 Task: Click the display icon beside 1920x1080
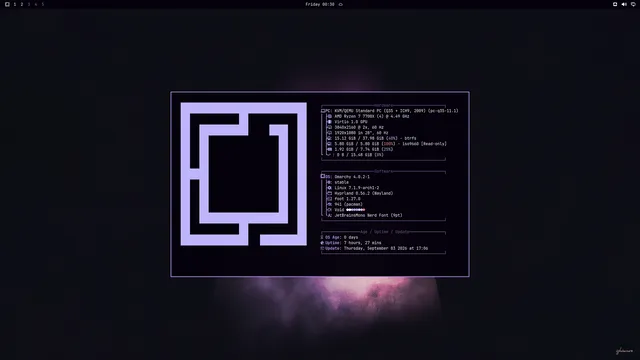(329, 133)
